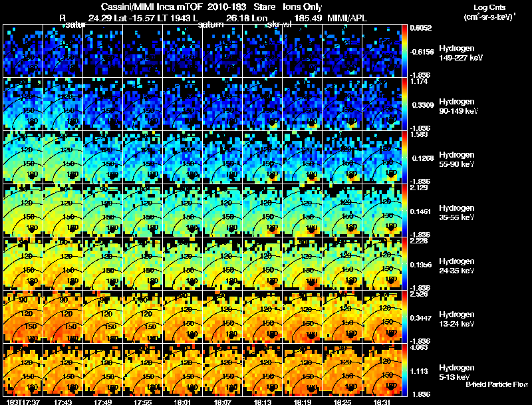Select the 18:31 panel in the 5-13 keV row

pyautogui.click(x=382, y=370)
